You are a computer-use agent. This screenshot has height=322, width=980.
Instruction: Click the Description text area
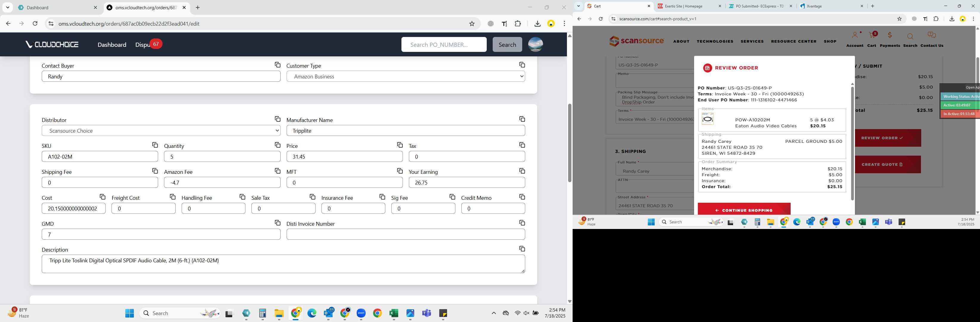283,264
